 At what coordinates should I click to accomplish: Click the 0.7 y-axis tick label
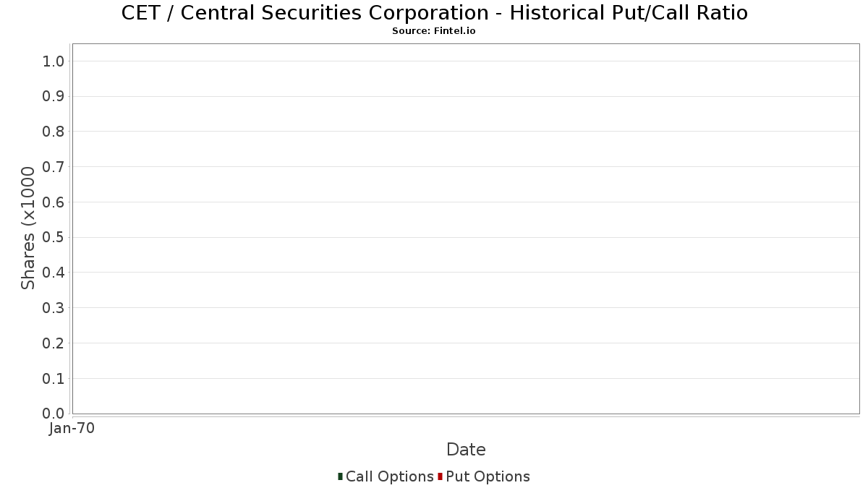(54, 167)
